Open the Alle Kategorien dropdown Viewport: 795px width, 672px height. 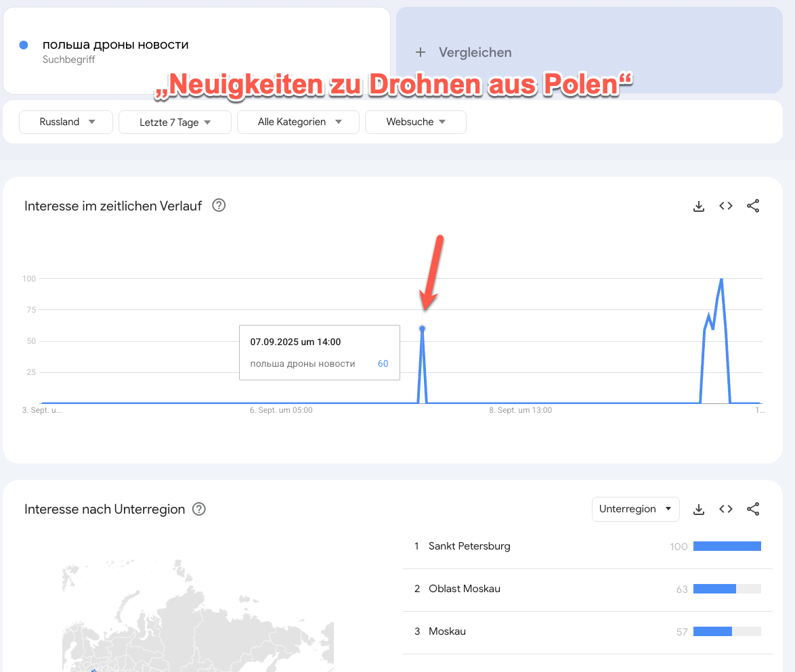pos(298,122)
